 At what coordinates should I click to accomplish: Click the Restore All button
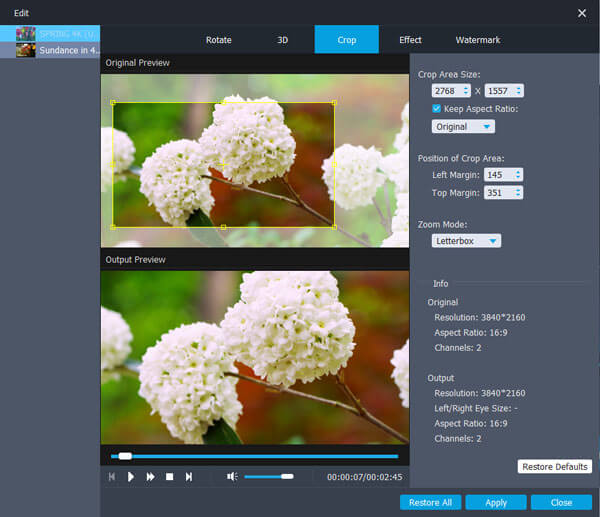pos(430,502)
